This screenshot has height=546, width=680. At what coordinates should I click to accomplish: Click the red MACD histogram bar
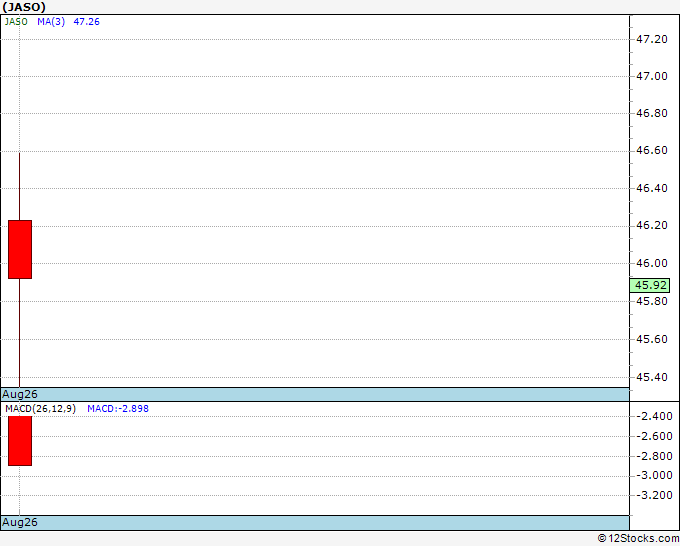pyautogui.click(x=20, y=441)
